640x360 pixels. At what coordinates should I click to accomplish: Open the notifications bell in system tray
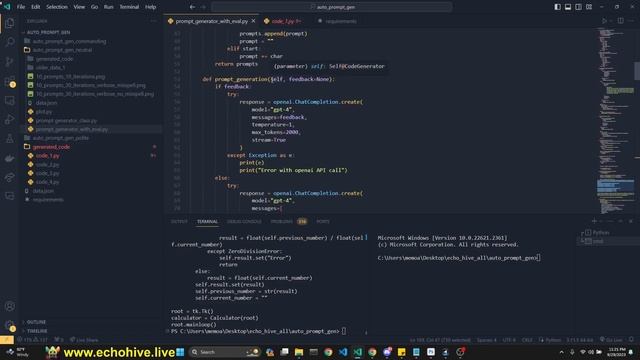tap(631, 352)
